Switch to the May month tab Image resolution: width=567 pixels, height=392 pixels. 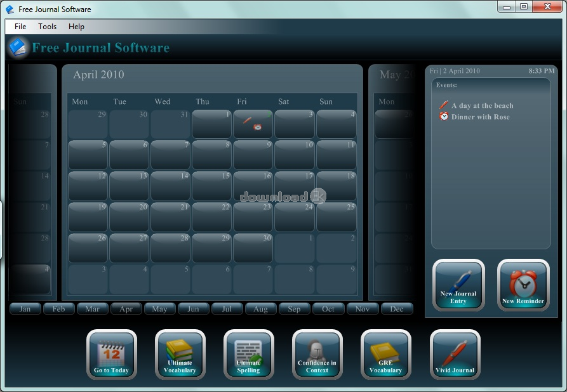160,309
